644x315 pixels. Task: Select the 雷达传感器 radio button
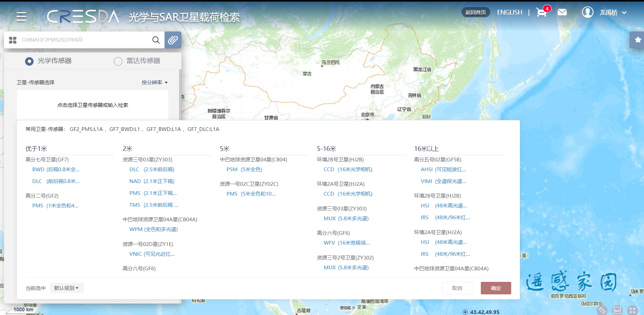(118, 61)
